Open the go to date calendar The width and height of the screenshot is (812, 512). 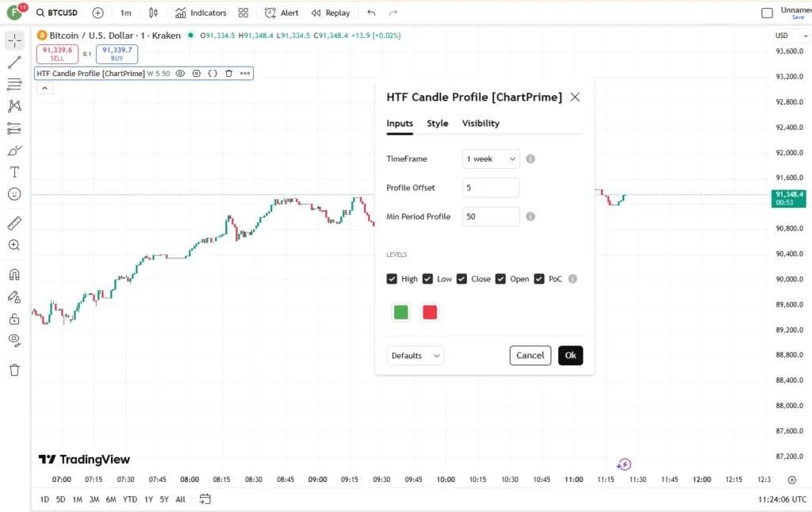(205, 499)
